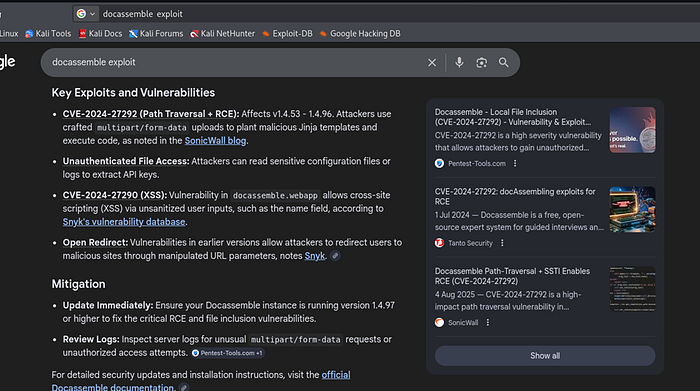Image resolution: width=700 pixels, height=391 pixels.
Task: Open the Pentest-Tools result thumbnail
Action: pyautogui.click(x=633, y=130)
